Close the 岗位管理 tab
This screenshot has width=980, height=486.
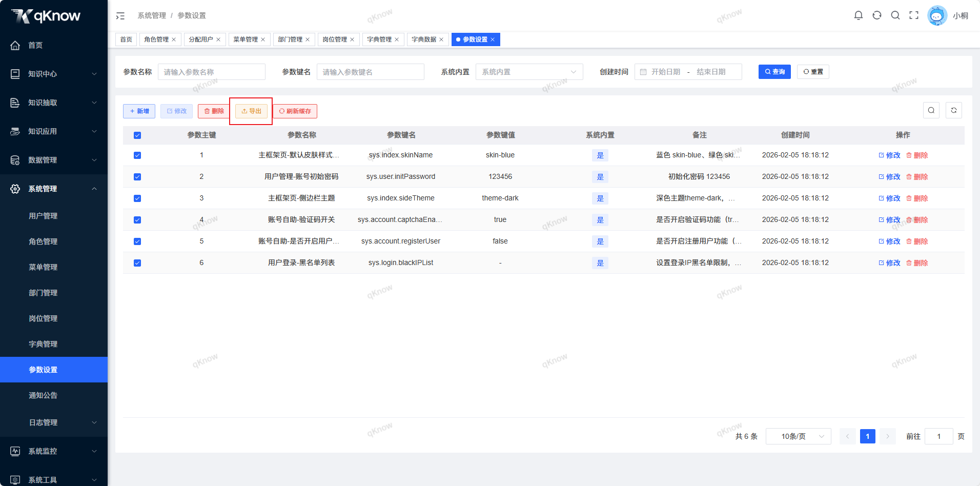(352, 39)
